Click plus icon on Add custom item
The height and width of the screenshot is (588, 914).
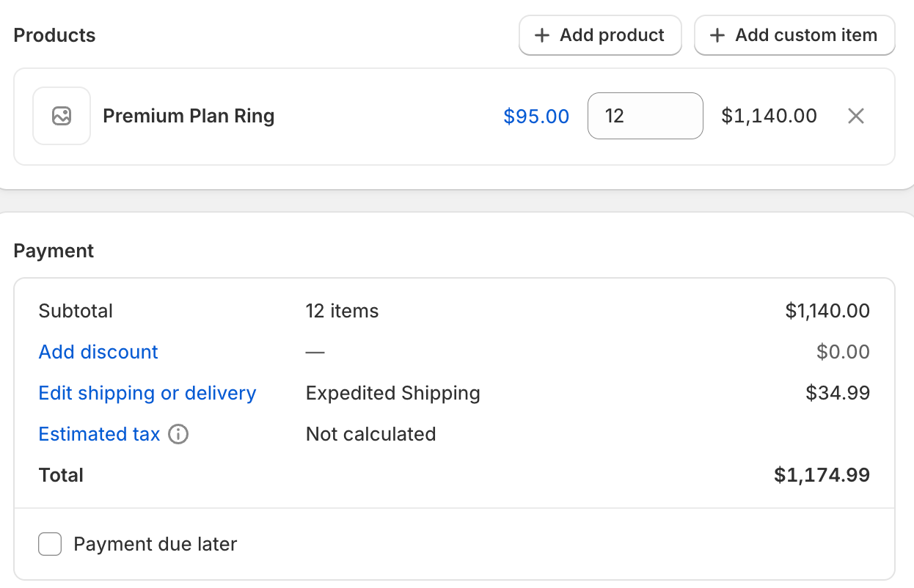(x=717, y=35)
